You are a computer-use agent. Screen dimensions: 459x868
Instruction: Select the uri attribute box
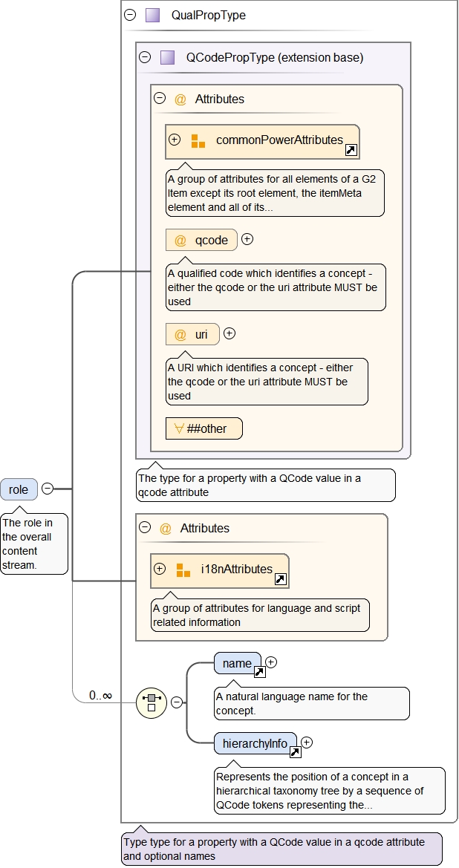(192, 335)
